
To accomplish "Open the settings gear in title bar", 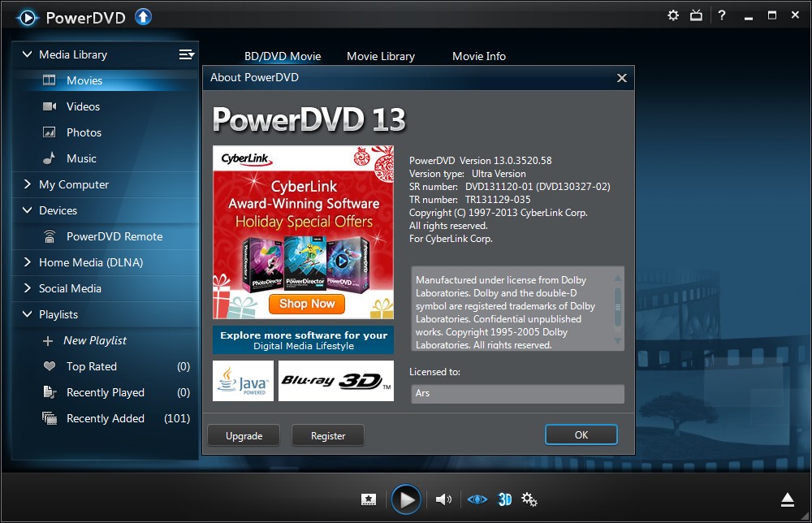I will click(672, 15).
